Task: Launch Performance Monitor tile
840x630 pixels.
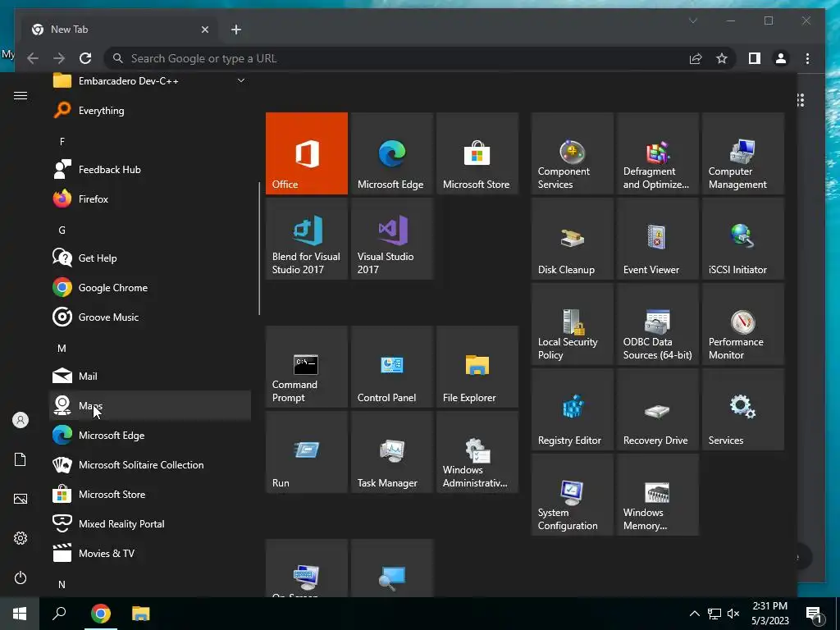Action: pos(743,324)
